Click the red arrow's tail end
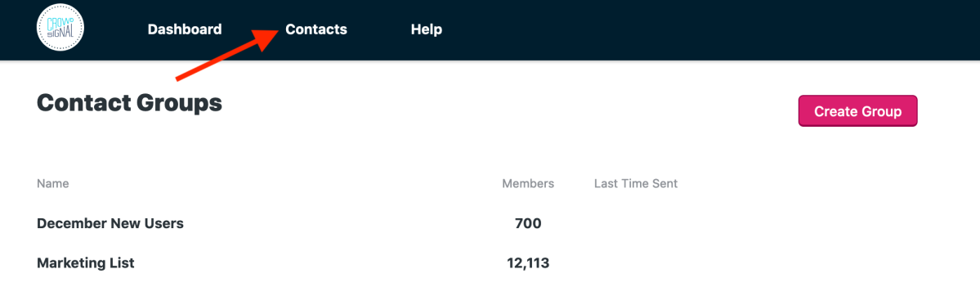 click(x=179, y=78)
